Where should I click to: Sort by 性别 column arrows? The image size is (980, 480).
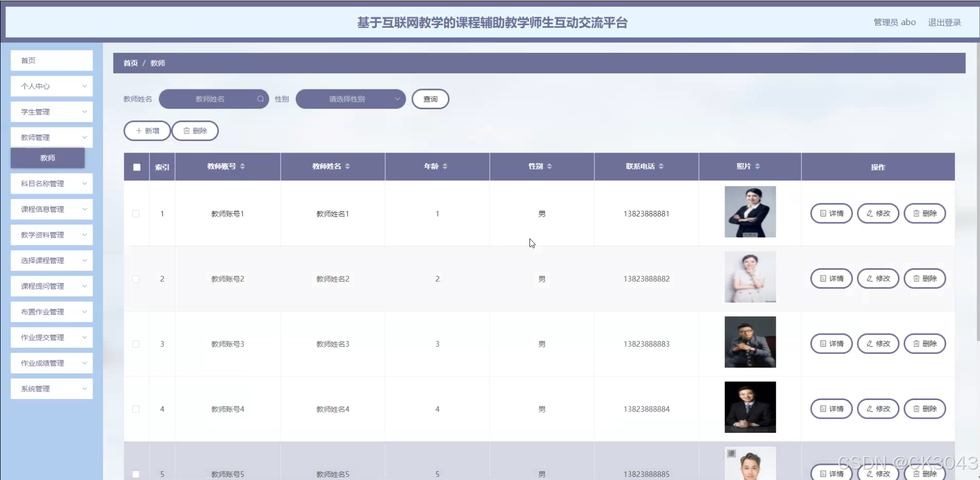[549, 166]
